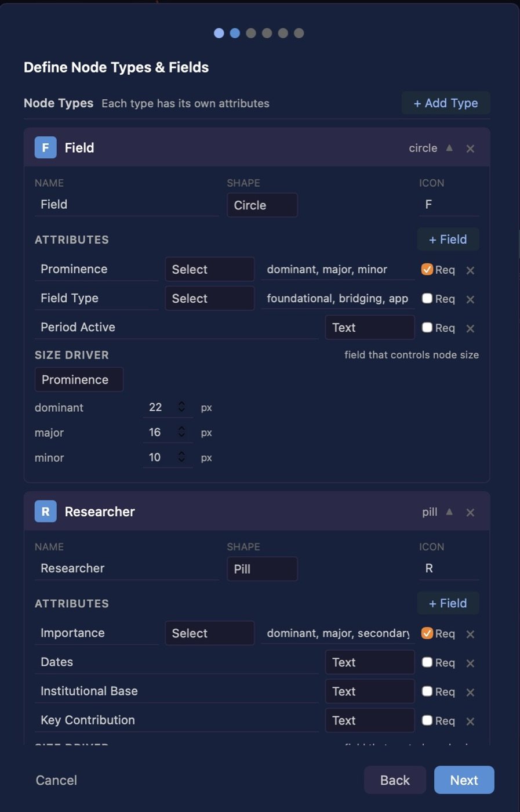Screen dimensions: 520x812
Task: Collapse the Field type panel via triangle
Action: pos(449,148)
